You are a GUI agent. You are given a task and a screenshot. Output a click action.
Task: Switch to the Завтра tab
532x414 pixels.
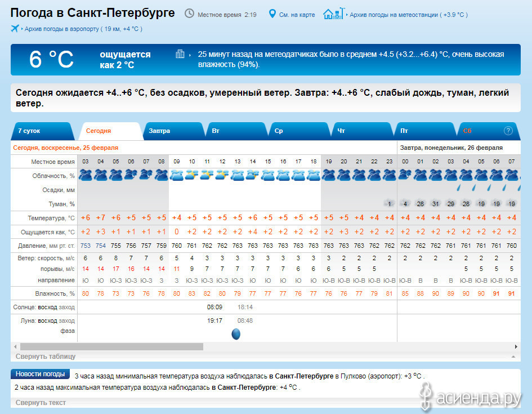[173, 131]
